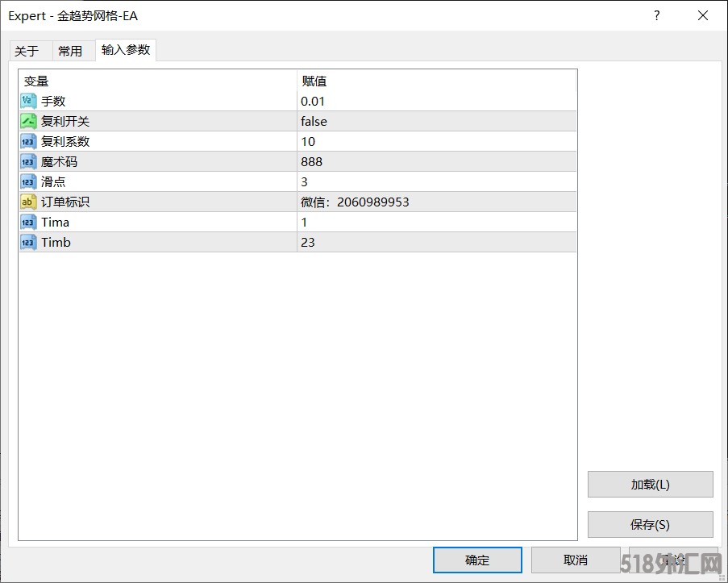728x583 pixels.
Task: Select the value 23 for Timb
Action: [436, 242]
